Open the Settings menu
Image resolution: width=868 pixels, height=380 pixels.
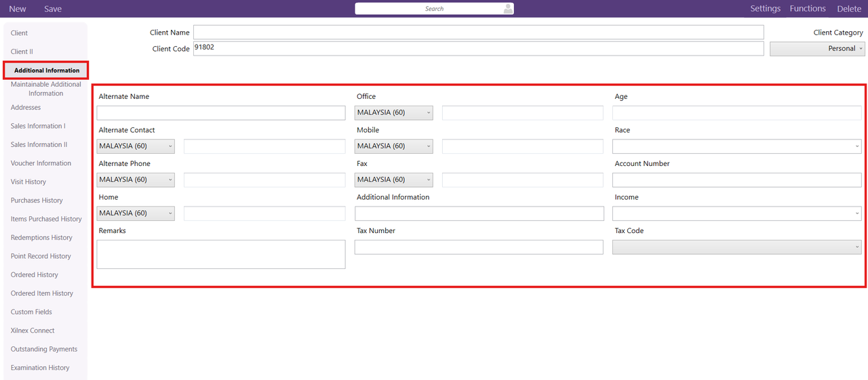coord(765,9)
